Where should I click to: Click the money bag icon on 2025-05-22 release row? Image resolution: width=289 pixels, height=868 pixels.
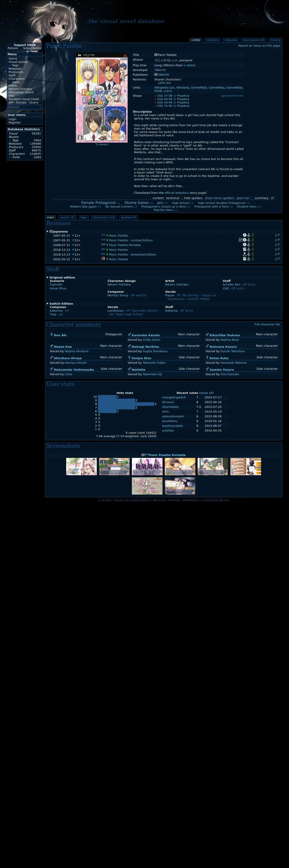click(x=249, y=259)
